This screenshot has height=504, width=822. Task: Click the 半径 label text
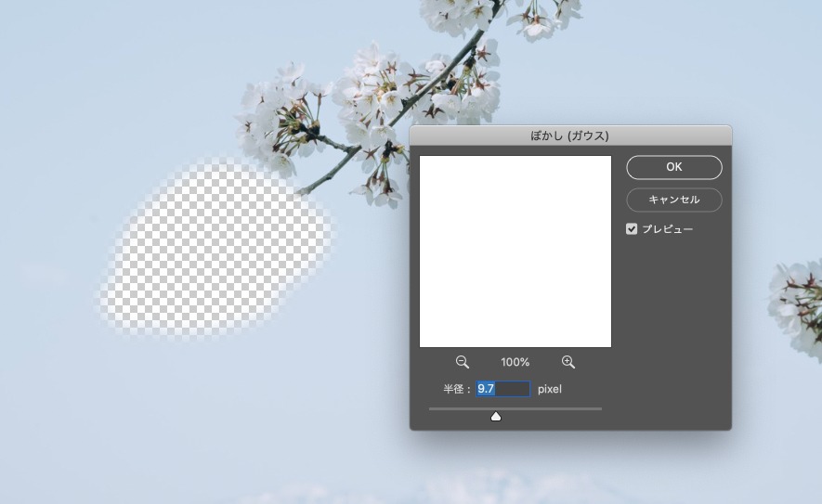pos(455,389)
